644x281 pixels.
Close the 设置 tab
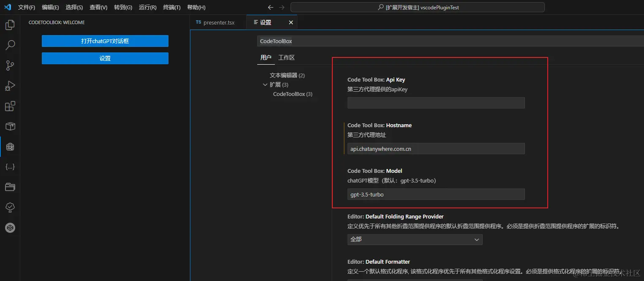(291, 22)
